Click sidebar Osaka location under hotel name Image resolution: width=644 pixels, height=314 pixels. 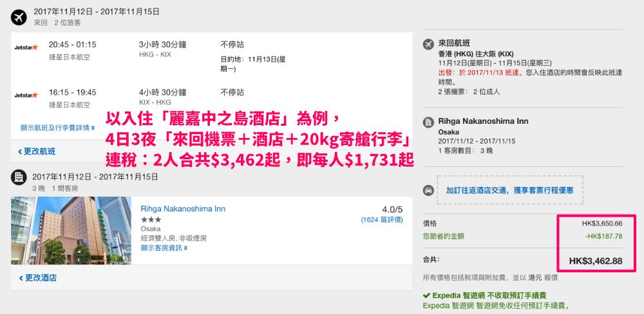point(448,132)
